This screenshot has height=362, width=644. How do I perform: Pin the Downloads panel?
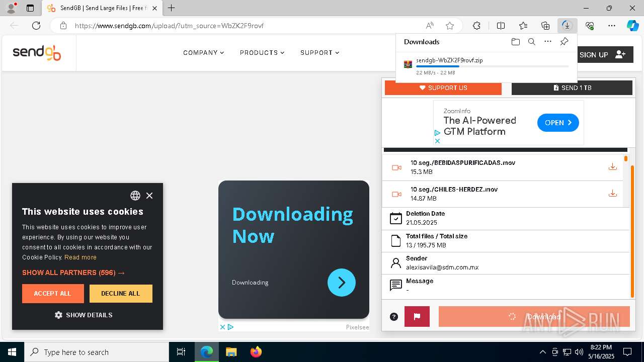(x=564, y=42)
